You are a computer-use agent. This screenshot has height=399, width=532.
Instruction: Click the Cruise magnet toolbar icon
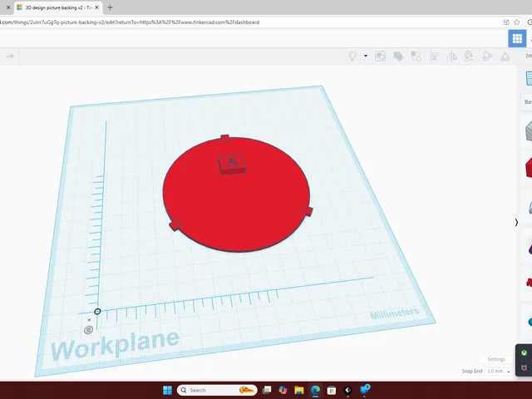(x=469, y=56)
